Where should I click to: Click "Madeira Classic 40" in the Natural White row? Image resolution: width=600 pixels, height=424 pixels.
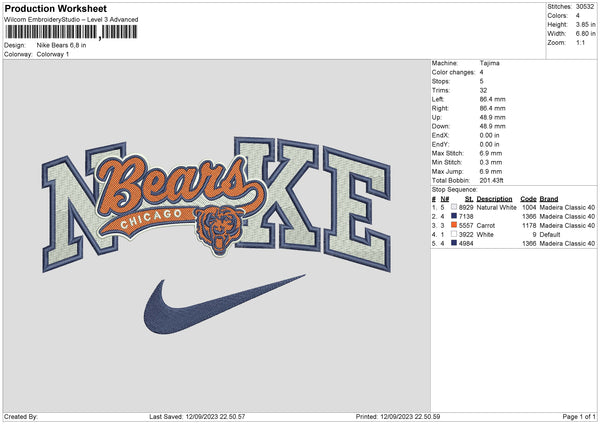(x=567, y=207)
